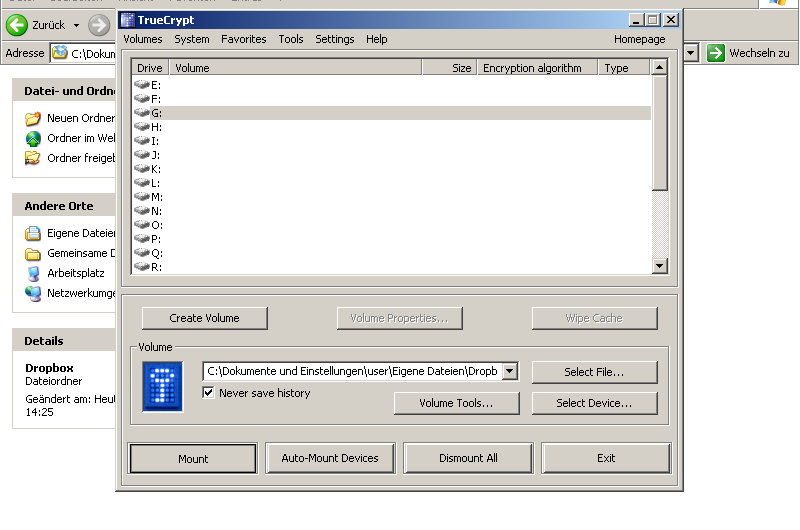Screen dimensions: 800x530
Task: Click Ordner im Web globe icon
Action: tap(33, 138)
